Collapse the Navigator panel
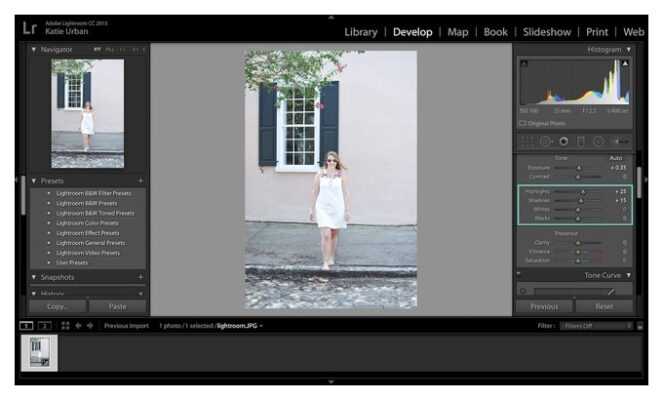This screenshot has width=663, height=400. [x=34, y=49]
